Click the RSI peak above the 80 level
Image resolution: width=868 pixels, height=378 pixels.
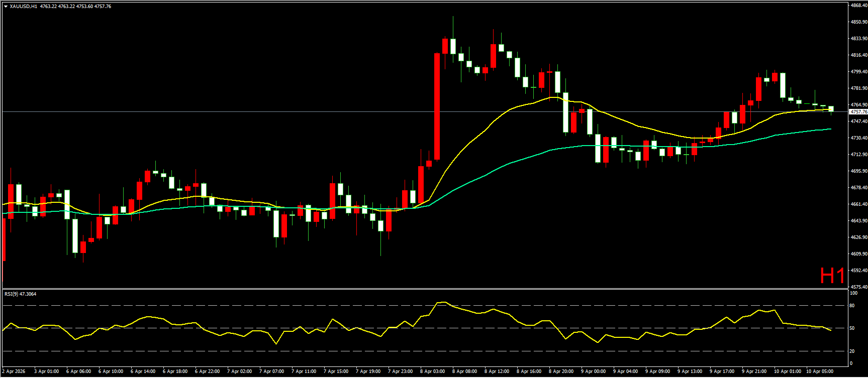pos(442,302)
